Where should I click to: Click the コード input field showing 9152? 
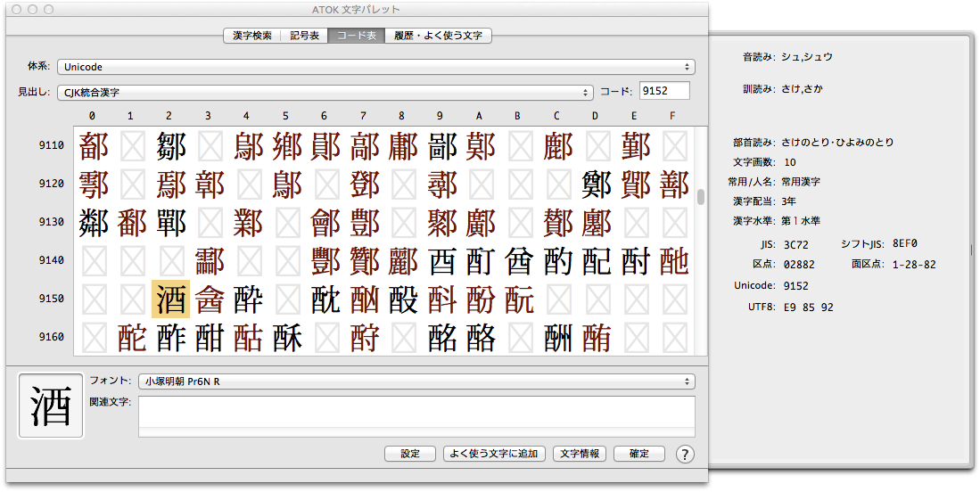[x=663, y=91]
